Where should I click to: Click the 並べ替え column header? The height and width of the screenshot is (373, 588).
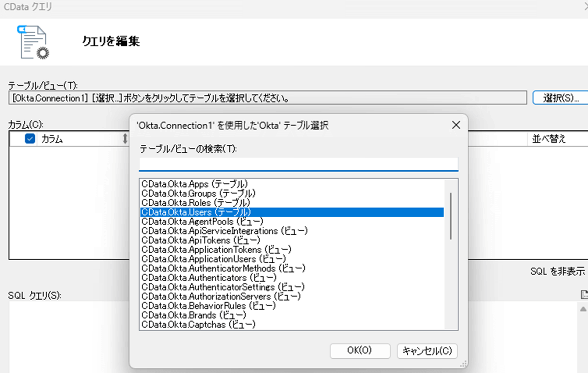[x=549, y=139]
